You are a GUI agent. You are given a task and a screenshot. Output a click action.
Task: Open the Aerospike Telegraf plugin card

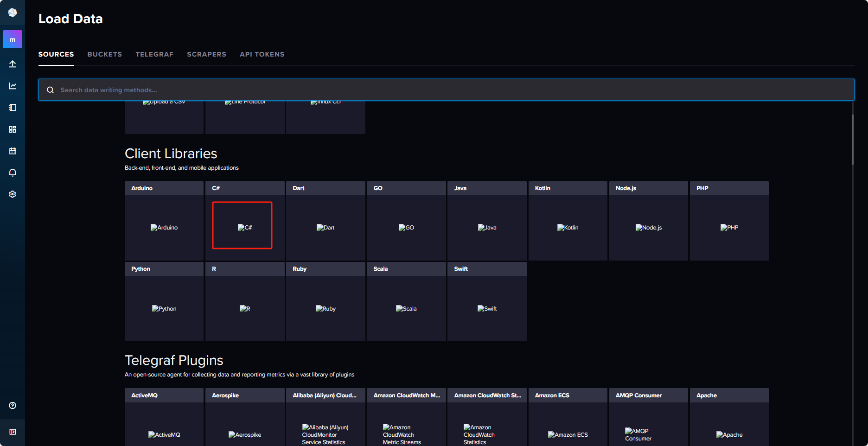[x=245, y=417]
